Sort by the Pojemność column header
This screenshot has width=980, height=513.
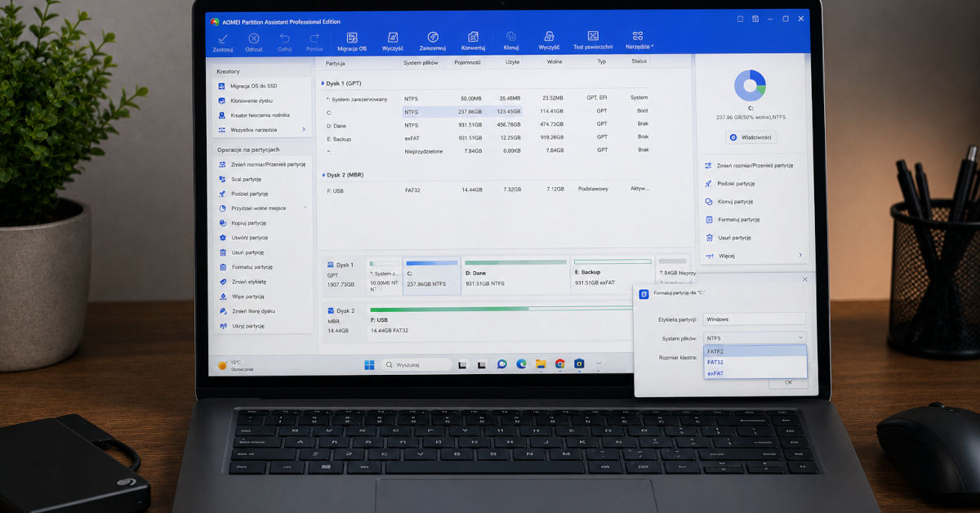(468, 62)
